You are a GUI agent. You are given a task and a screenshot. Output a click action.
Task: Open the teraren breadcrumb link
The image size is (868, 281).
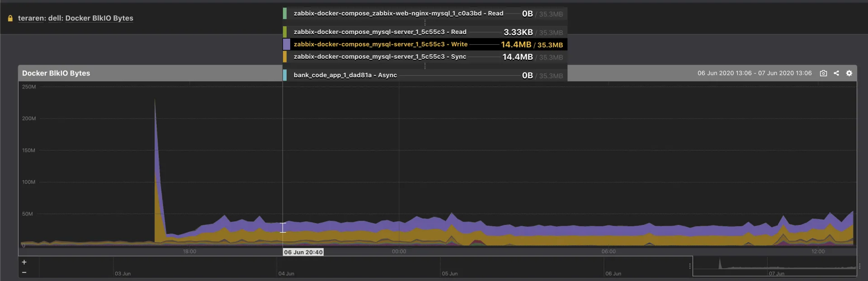click(31, 19)
